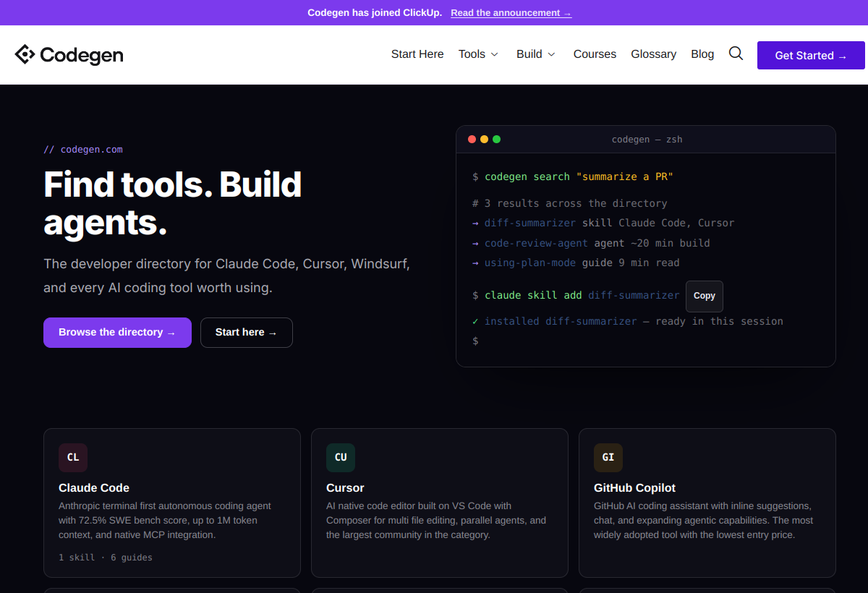The height and width of the screenshot is (593, 868).
Task: Click the Cursor card description text
Action: (436, 521)
